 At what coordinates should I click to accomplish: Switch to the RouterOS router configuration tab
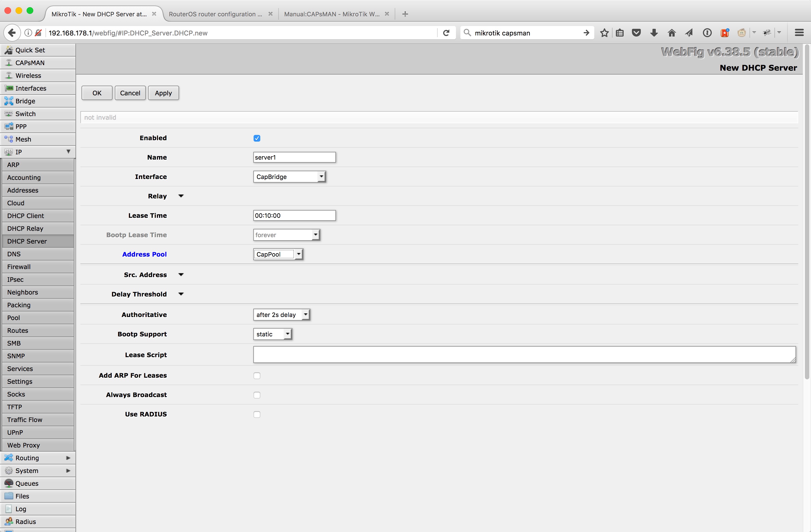point(215,14)
